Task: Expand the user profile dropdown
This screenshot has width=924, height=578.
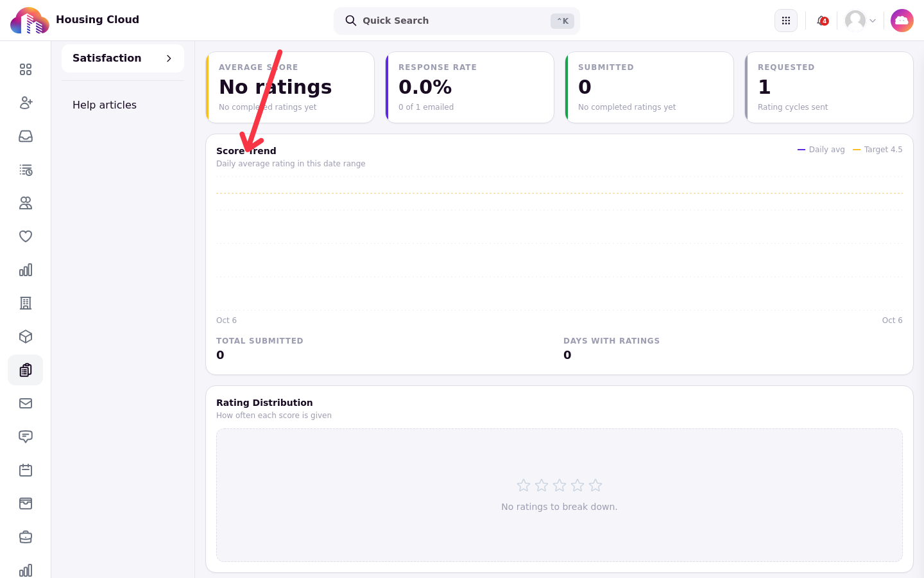Action: pos(860,21)
